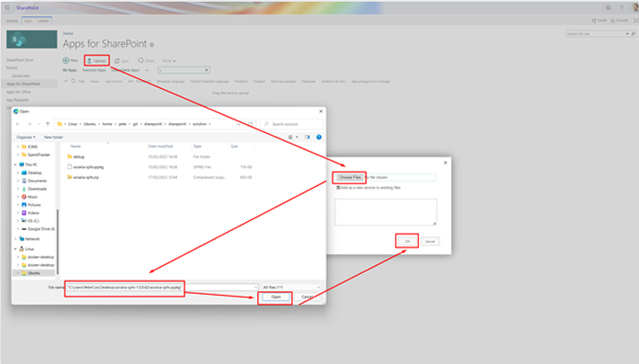639x364 pixels.
Task: Open the user profile picture in SharePoint header
Action: [x=635, y=8]
